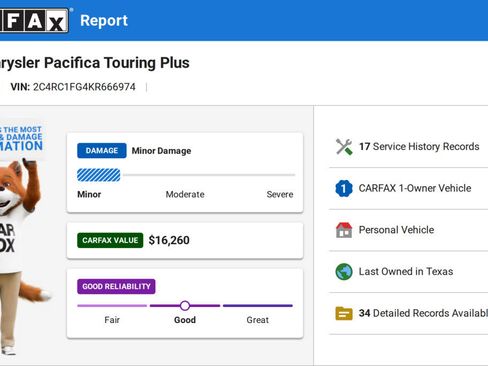Click the Moderate damage scale label
Image resolution: width=488 pixels, height=366 pixels.
pyautogui.click(x=185, y=194)
